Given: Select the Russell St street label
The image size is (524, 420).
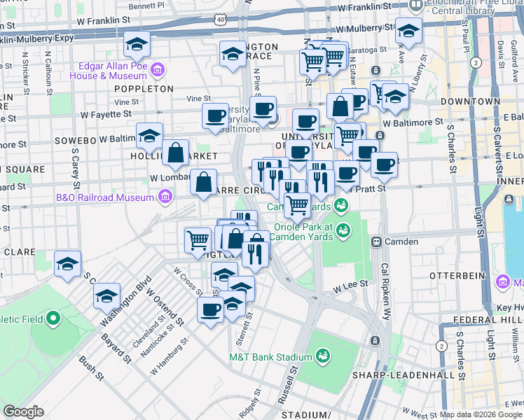Looking at the screenshot, I should point(288,385).
